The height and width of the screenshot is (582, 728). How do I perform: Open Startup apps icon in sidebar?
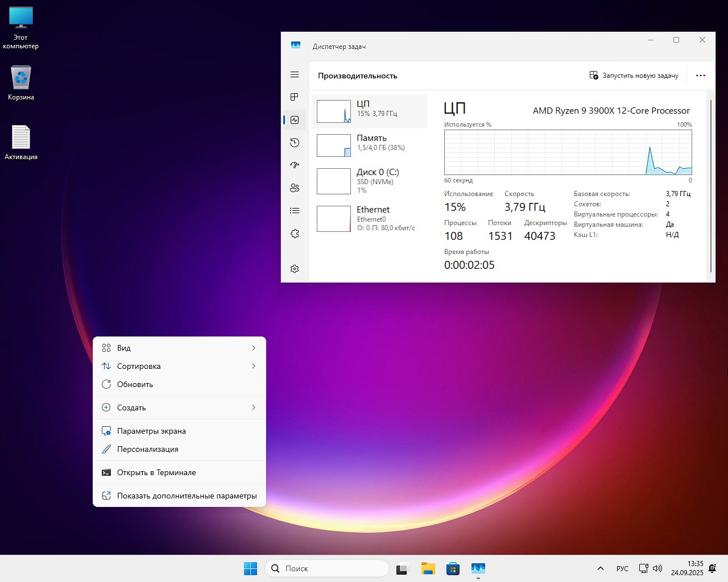[295, 165]
